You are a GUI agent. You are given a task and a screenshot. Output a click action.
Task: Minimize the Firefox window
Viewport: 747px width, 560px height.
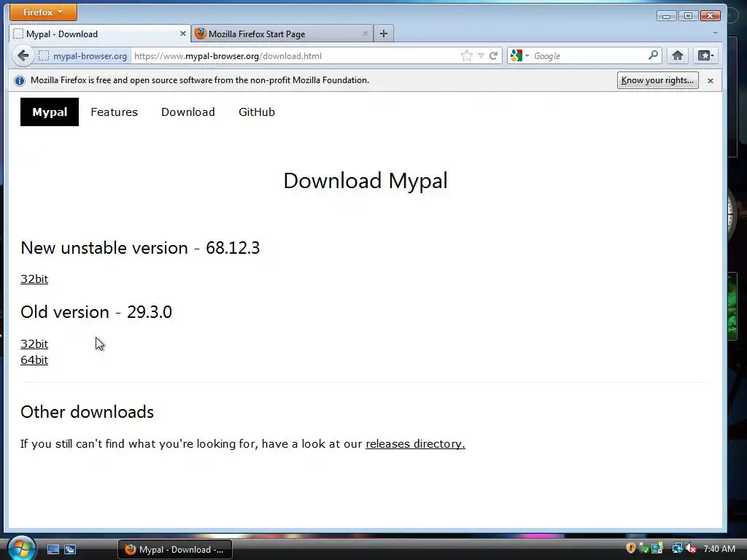click(x=667, y=16)
